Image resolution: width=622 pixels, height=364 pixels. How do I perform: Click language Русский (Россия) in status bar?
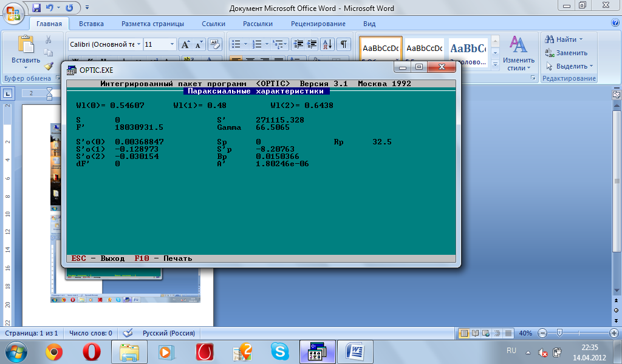click(x=169, y=333)
